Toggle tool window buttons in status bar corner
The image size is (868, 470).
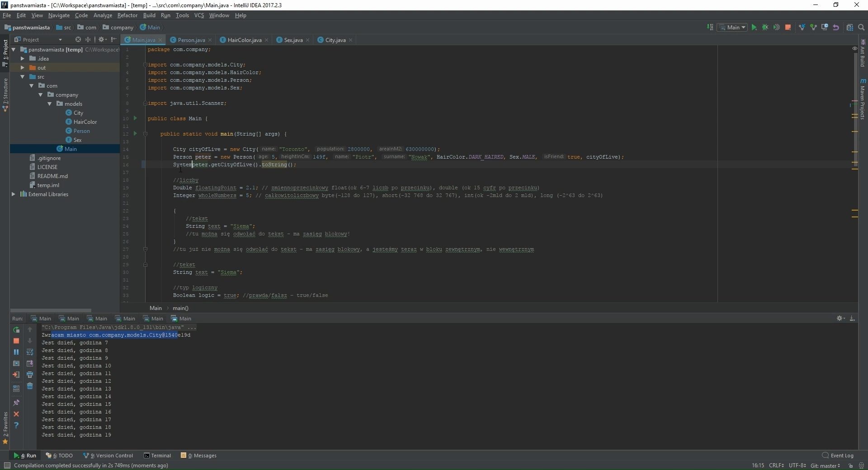(7, 465)
